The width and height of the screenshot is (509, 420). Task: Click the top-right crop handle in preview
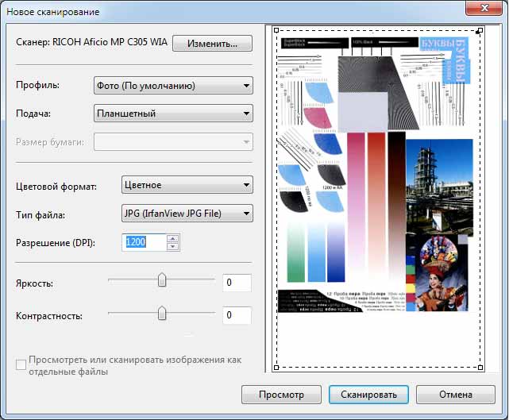pos(480,30)
